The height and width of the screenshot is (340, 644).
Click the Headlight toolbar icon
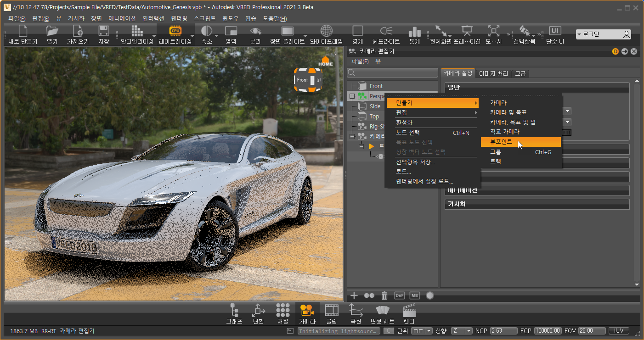pos(386,31)
